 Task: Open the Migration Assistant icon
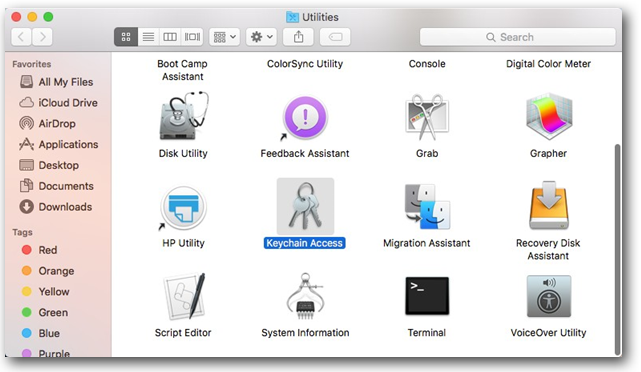(x=427, y=206)
